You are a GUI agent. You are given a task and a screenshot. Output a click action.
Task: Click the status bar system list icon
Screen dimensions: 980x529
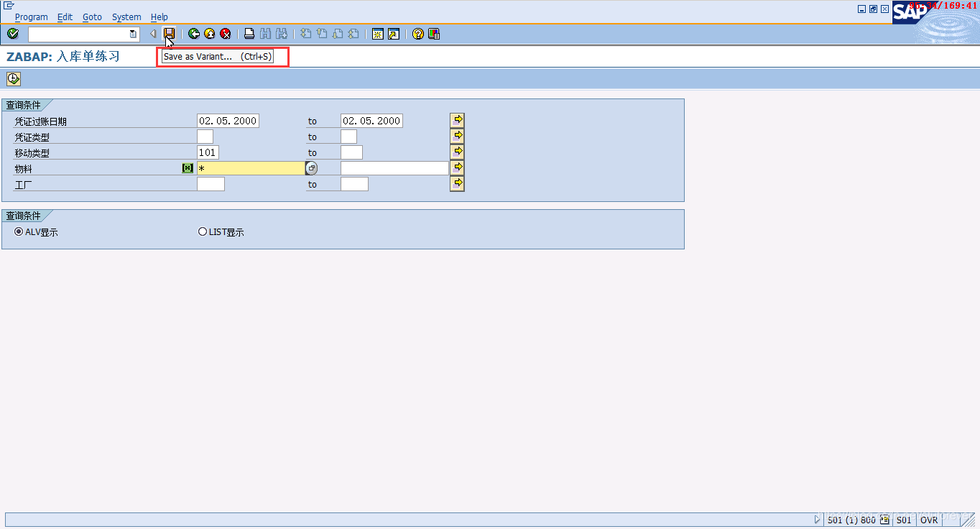tap(884, 520)
